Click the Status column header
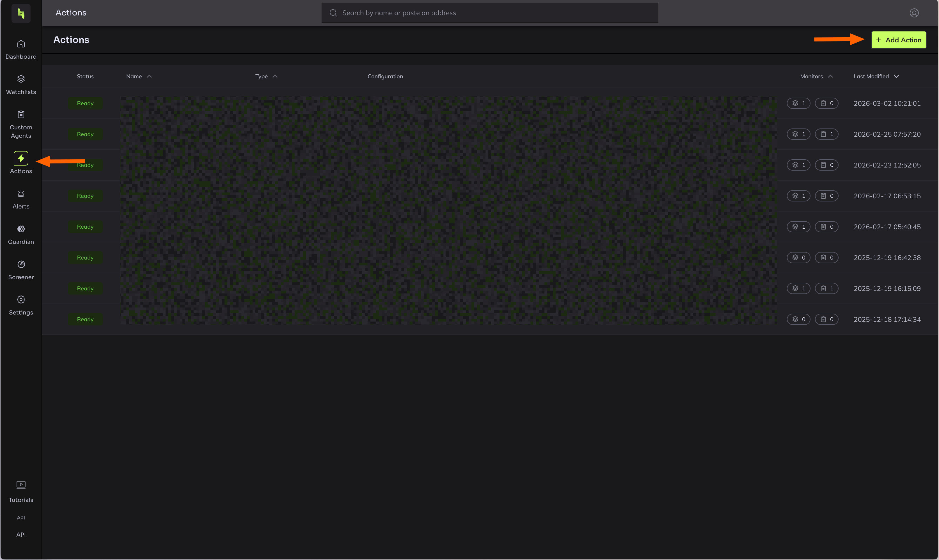 click(x=85, y=76)
